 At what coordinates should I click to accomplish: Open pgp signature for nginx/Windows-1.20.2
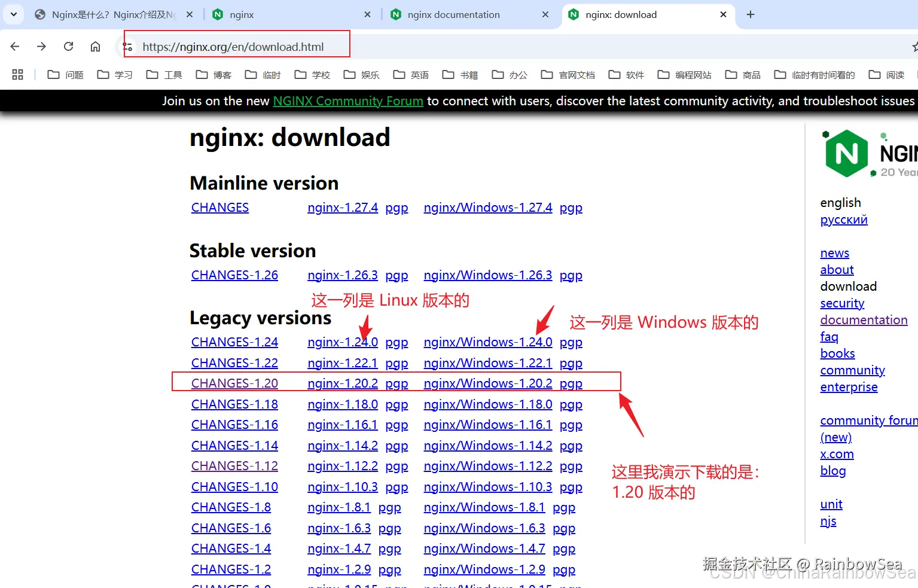tap(571, 384)
